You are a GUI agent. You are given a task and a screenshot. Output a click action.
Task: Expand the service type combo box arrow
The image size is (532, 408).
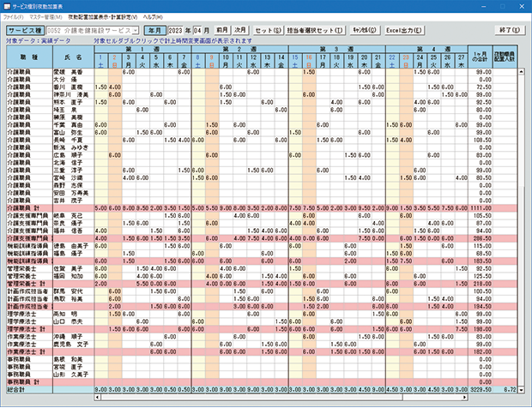[136, 31]
